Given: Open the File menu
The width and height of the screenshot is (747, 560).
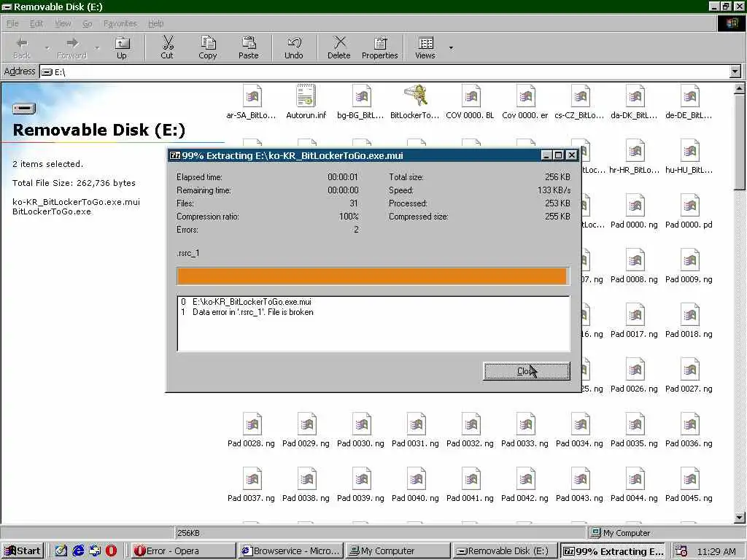Looking at the screenshot, I should [x=12, y=23].
